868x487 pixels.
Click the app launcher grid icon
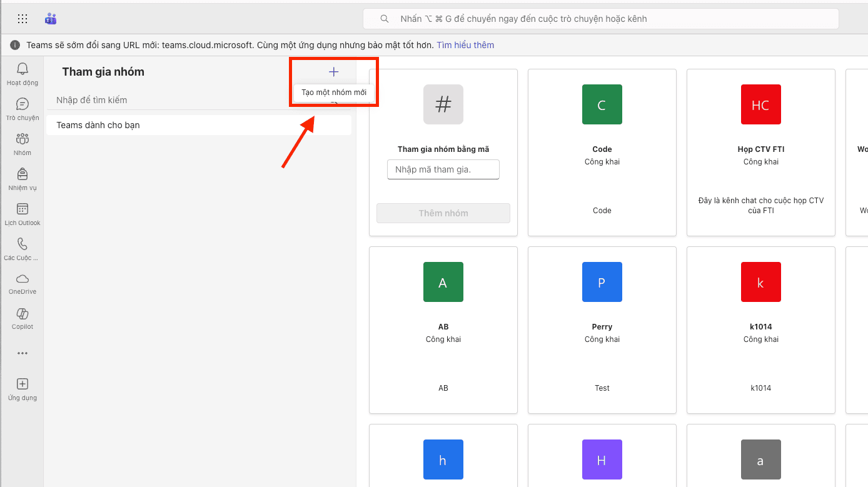pos(23,19)
